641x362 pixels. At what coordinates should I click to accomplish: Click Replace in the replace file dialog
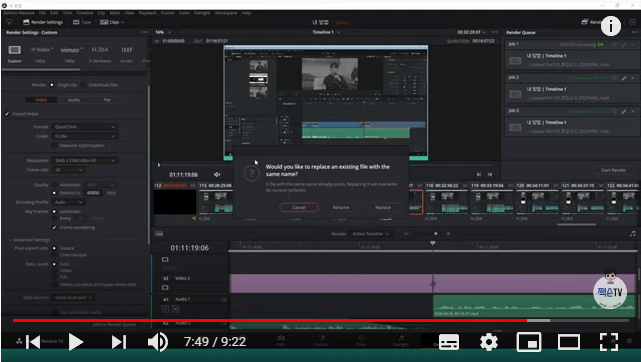[x=383, y=208]
